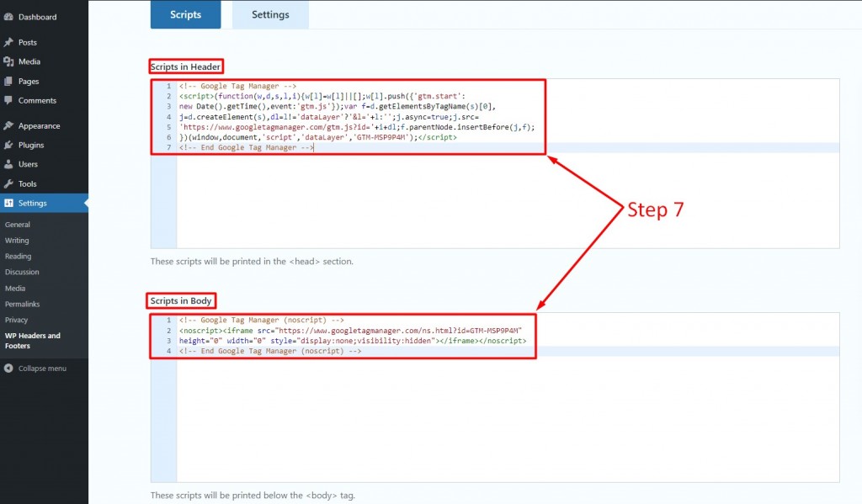This screenshot has width=862, height=504.
Task: Click the Pages icon in the sidebar
Action: point(8,82)
